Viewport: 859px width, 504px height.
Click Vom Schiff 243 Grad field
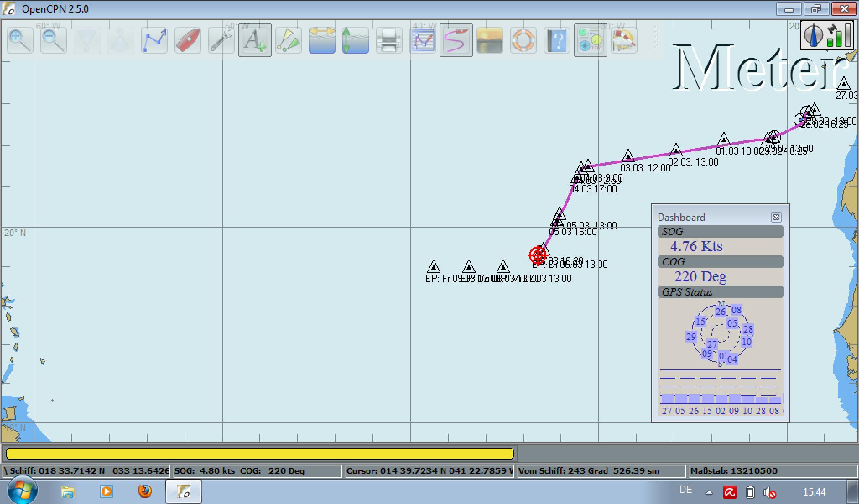[601, 471]
